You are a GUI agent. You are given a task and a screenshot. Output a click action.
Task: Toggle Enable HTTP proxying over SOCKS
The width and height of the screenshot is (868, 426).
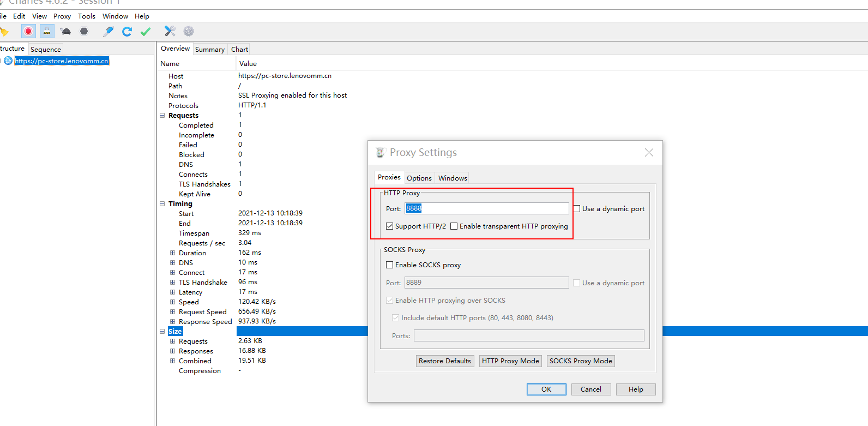[389, 301]
